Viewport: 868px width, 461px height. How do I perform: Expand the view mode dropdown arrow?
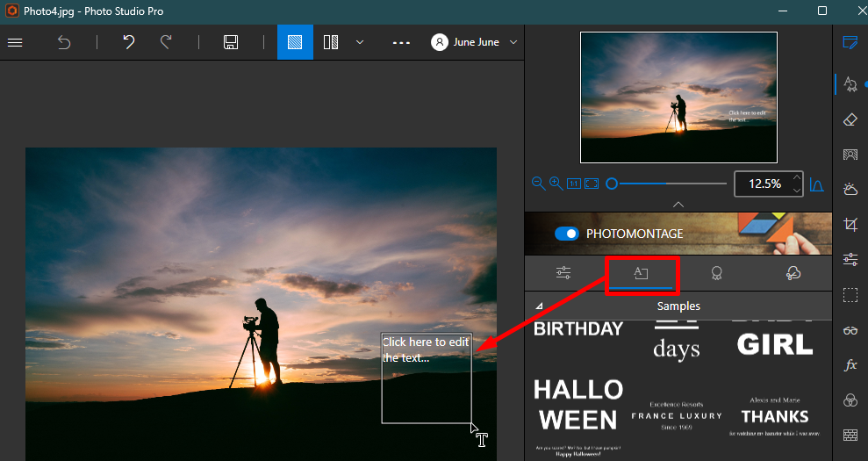[360, 42]
